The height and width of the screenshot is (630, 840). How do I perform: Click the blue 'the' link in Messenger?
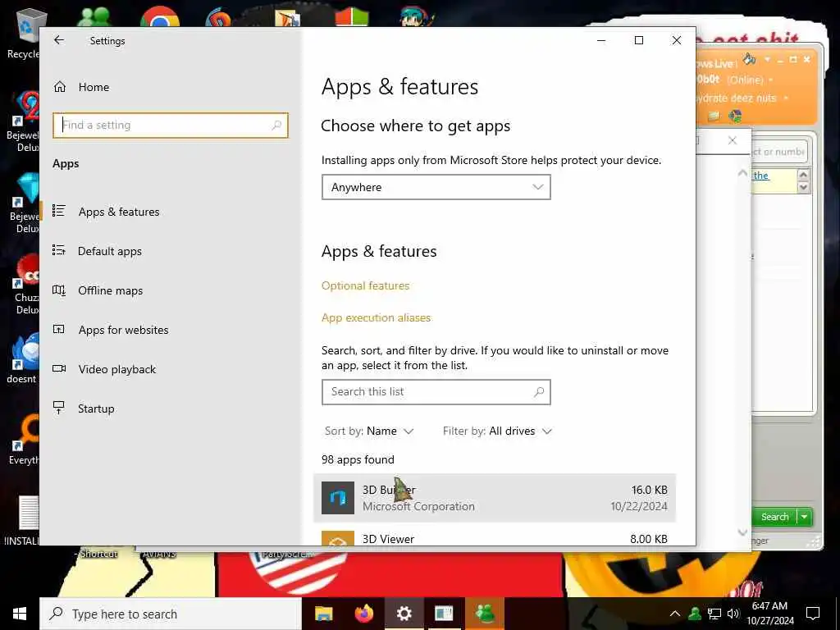pyautogui.click(x=760, y=176)
